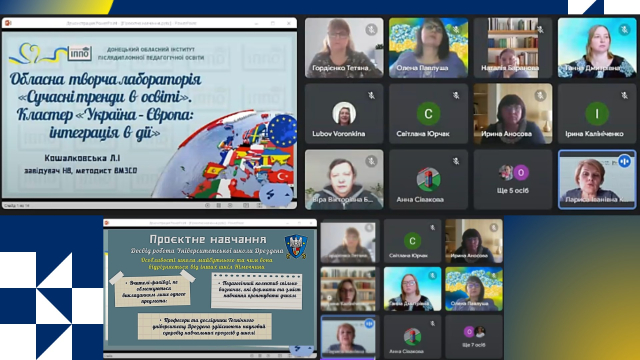Viewport: 640px width, 360px height.
Task: Expand the up arrow in the bubble over the globe
Action: (x=287, y=195)
